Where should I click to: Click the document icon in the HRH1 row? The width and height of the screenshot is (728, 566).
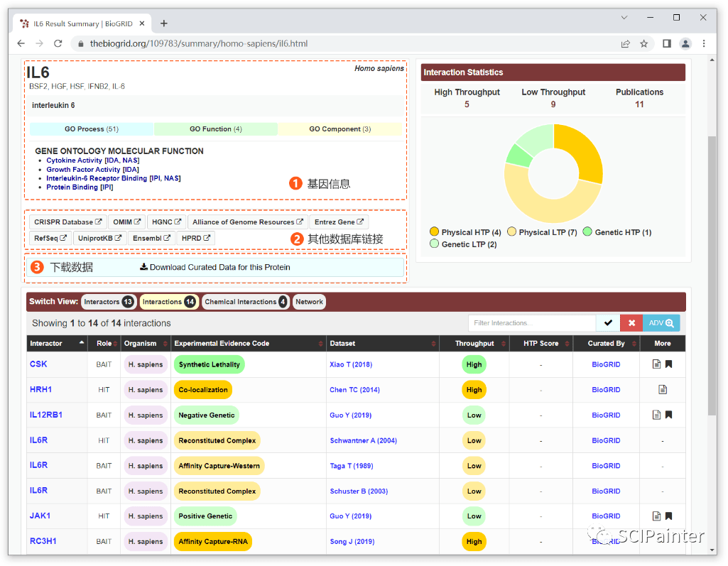coord(662,390)
